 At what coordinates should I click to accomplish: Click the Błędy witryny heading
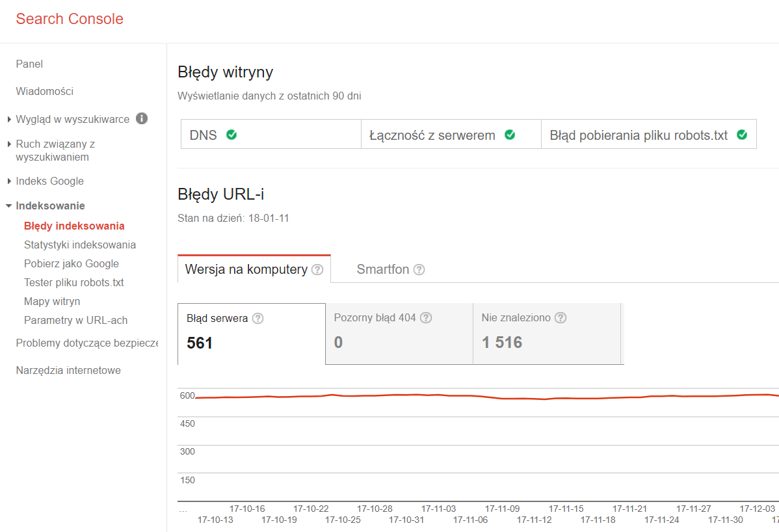pyautogui.click(x=226, y=73)
